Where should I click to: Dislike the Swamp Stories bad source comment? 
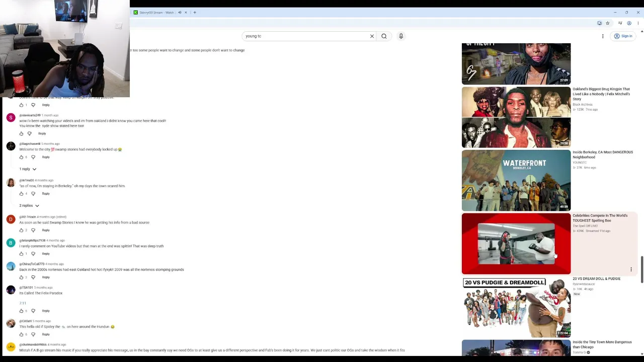33,230
